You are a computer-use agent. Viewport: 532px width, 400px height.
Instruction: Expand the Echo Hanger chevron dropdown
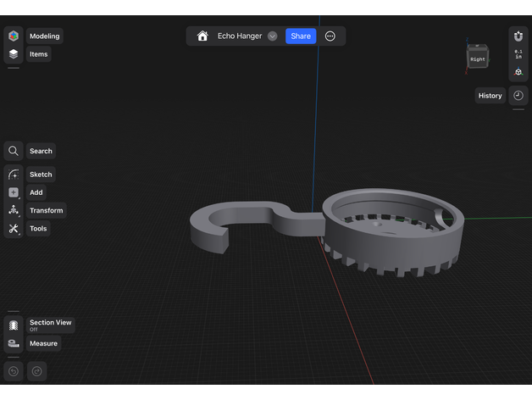tap(273, 36)
